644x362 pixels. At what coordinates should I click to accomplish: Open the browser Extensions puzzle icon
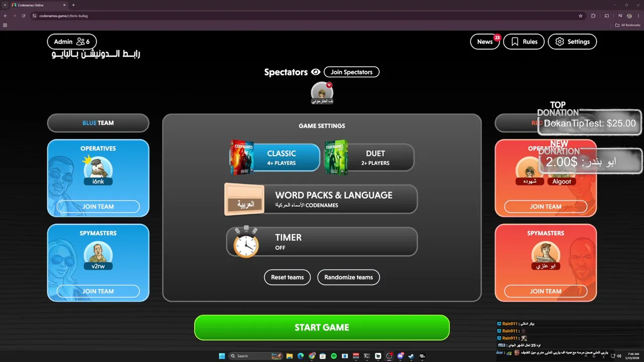tap(593, 16)
